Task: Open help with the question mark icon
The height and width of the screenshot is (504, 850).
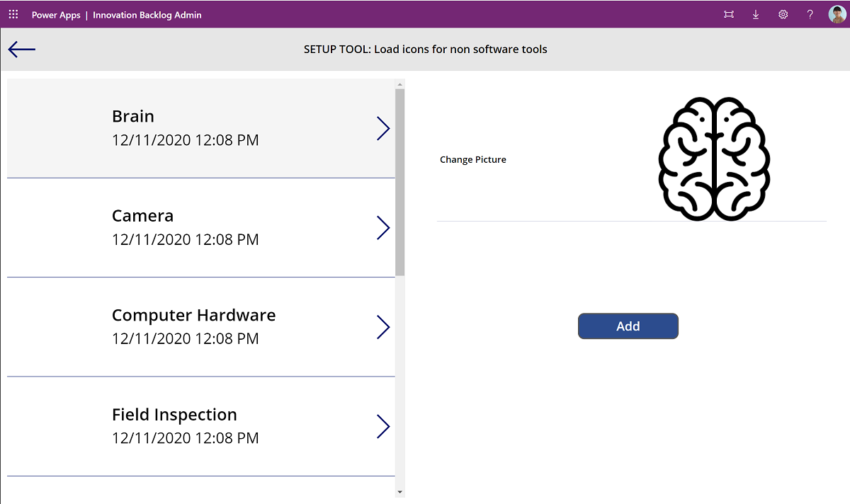Action: 810,14
